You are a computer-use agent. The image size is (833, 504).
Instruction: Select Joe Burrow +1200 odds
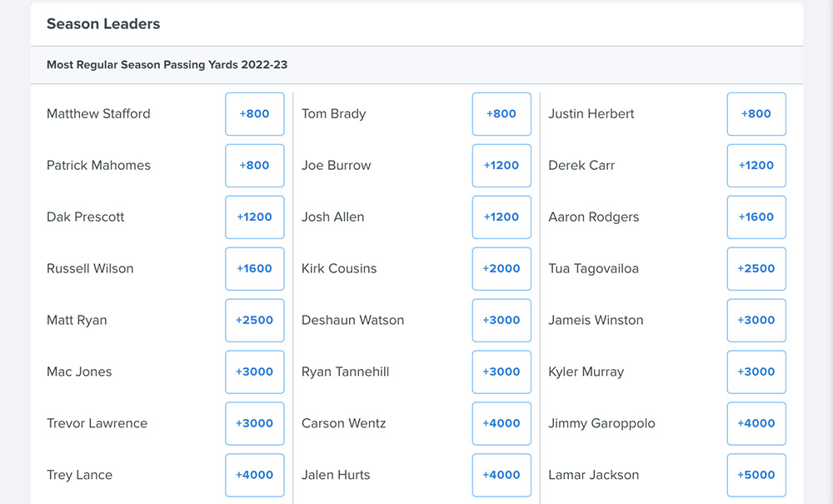[x=501, y=166]
